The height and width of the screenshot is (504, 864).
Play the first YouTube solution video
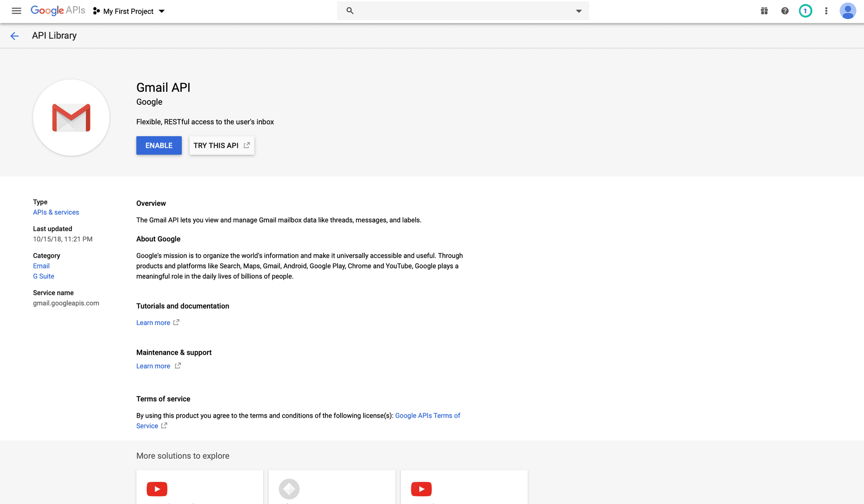pos(157,489)
